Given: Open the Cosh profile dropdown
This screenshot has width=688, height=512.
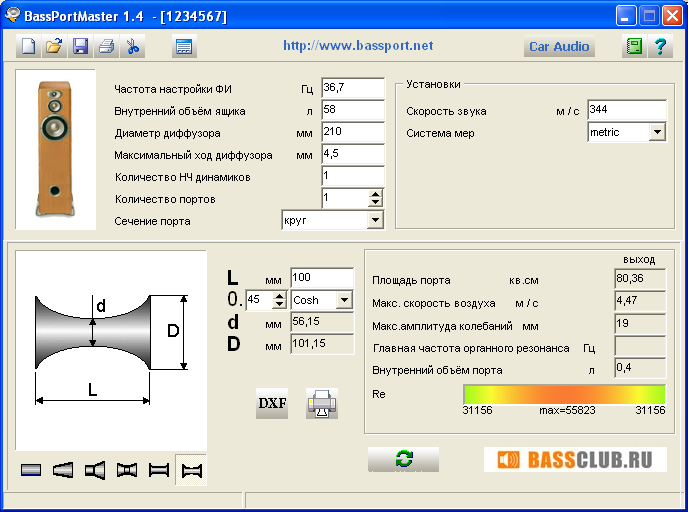Looking at the screenshot, I should pyautogui.click(x=344, y=300).
